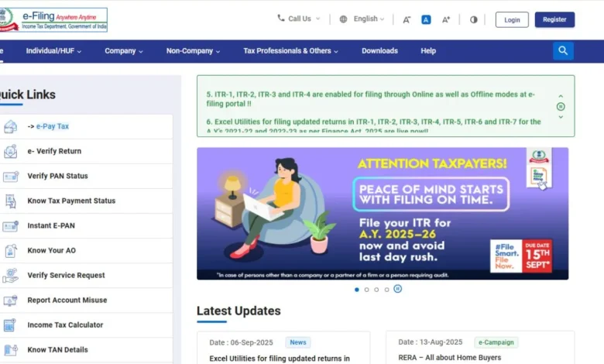Select the second carousel slide dot
This screenshot has width=604, height=364.
367,290
